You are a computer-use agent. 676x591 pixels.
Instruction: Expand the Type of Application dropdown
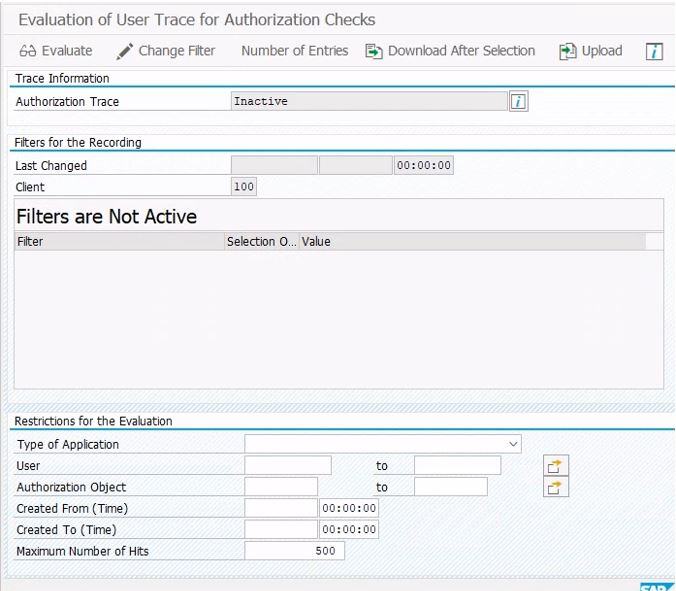tap(514, 444)
